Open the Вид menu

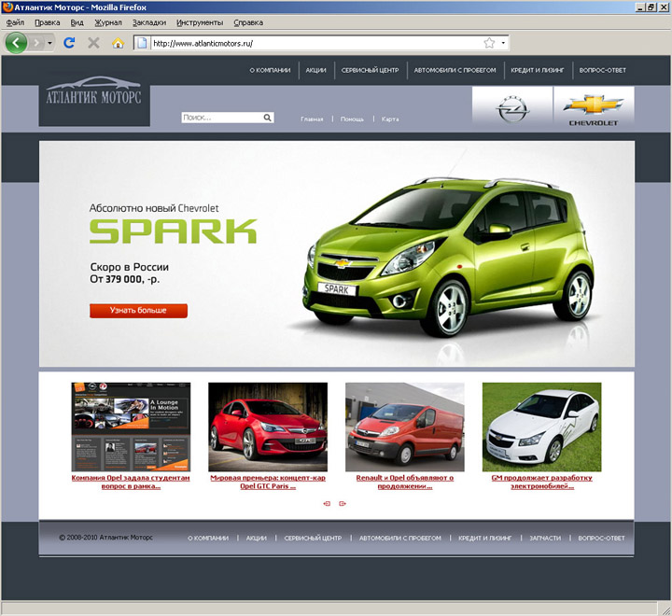(x=77, y=22)
